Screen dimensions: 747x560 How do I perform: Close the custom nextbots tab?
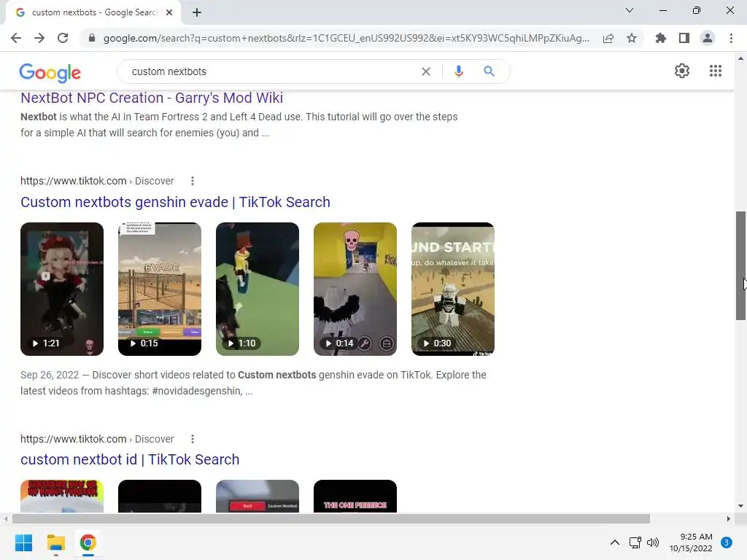[169, 12]
